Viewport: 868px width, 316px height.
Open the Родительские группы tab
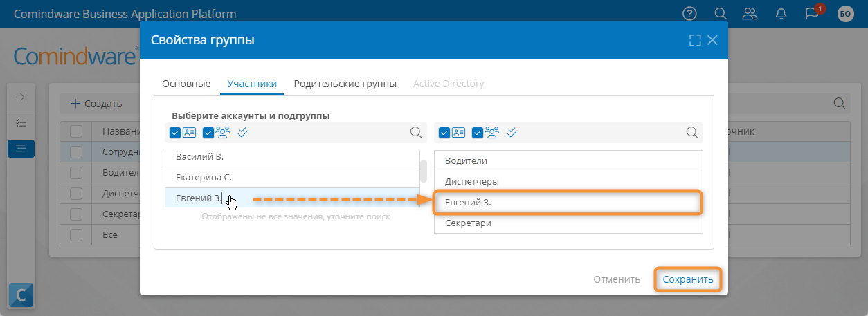(345, 84)
